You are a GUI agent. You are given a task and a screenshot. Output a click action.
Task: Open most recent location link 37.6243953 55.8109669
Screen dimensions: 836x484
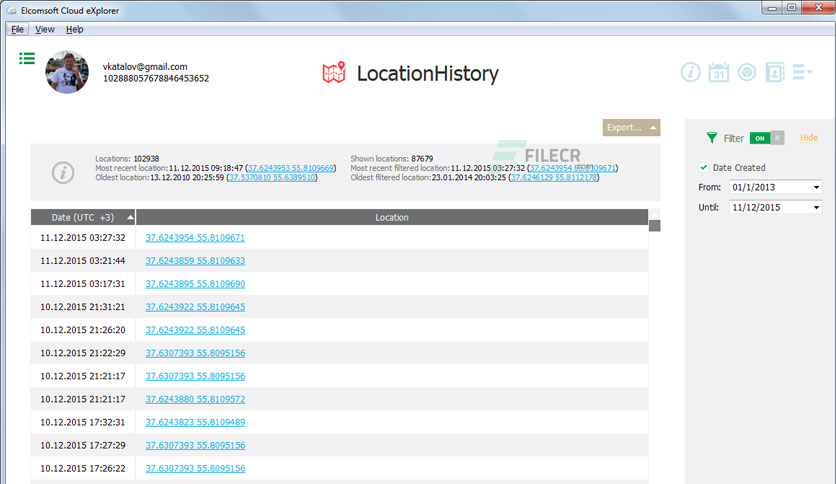coord(291,168)
